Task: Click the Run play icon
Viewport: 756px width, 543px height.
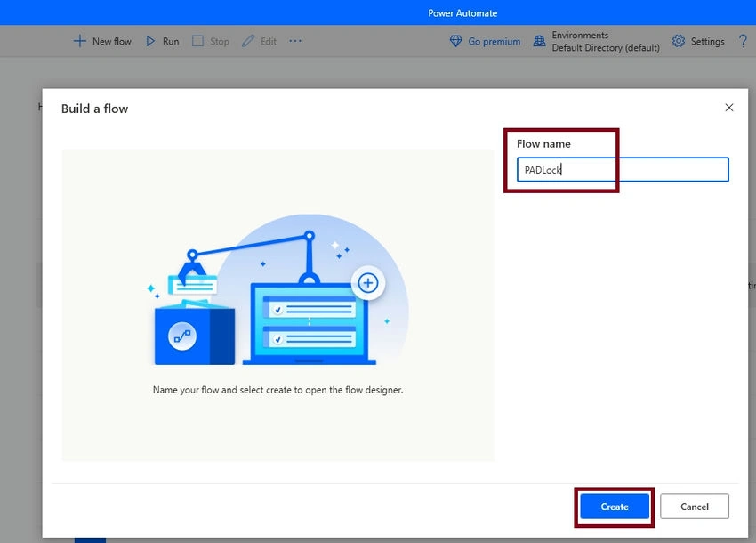Action: pos(150,41)
